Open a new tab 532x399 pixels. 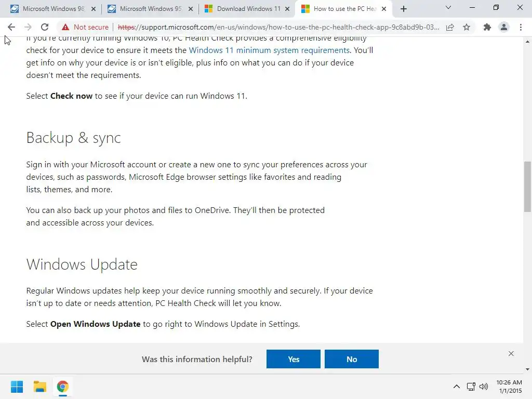click(403, 9)
